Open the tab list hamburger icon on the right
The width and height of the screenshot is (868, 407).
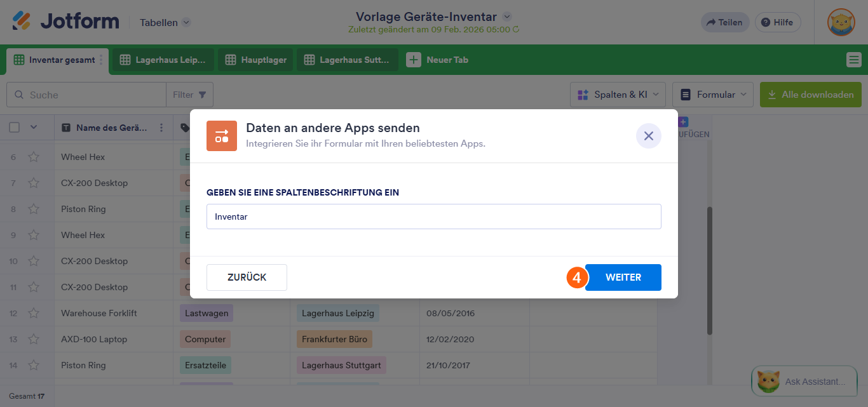tap(853, 60)
